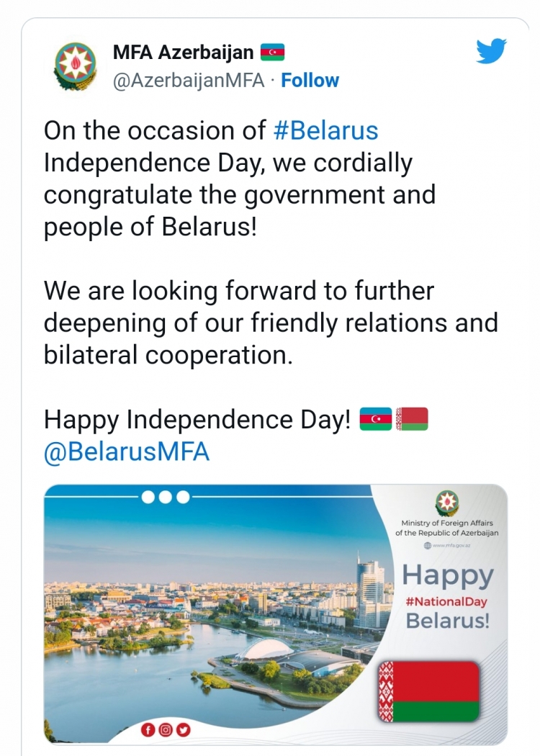Follow the AzerbaijanMFA account

[x=310, y=80]
